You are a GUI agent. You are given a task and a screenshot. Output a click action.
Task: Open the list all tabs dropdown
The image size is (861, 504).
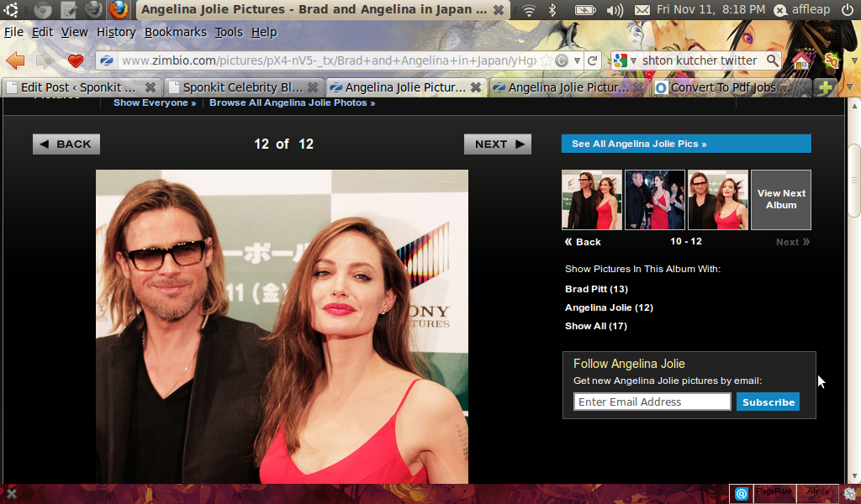[x=849, y=87]
